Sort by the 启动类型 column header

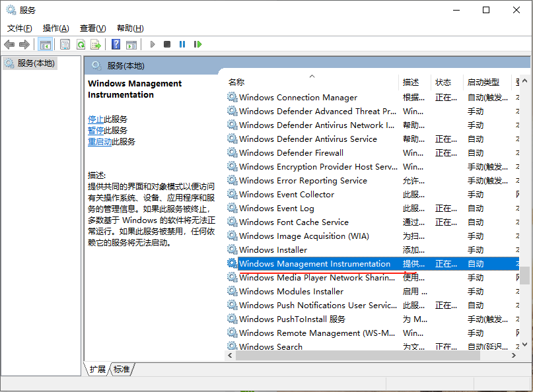487,82
